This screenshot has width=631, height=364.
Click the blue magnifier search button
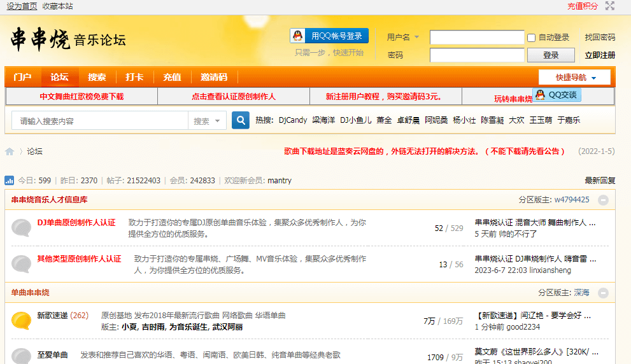click(x=241, y=120)
